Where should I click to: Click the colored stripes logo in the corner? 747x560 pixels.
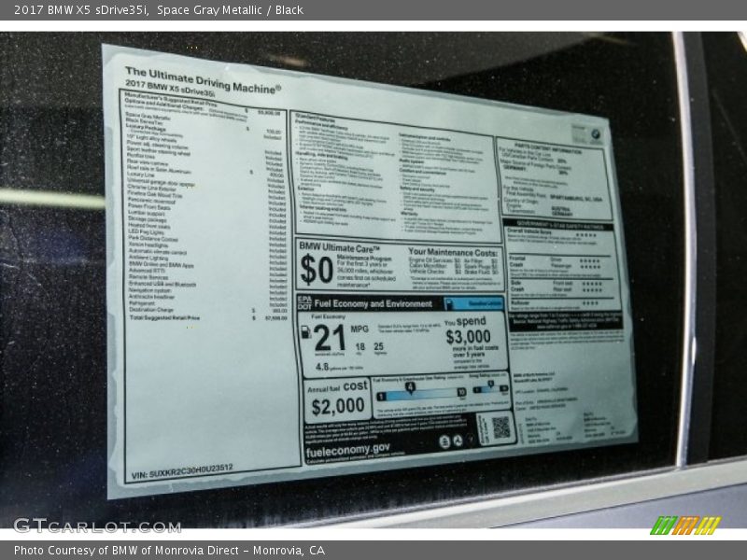click(x=685, y=525)
